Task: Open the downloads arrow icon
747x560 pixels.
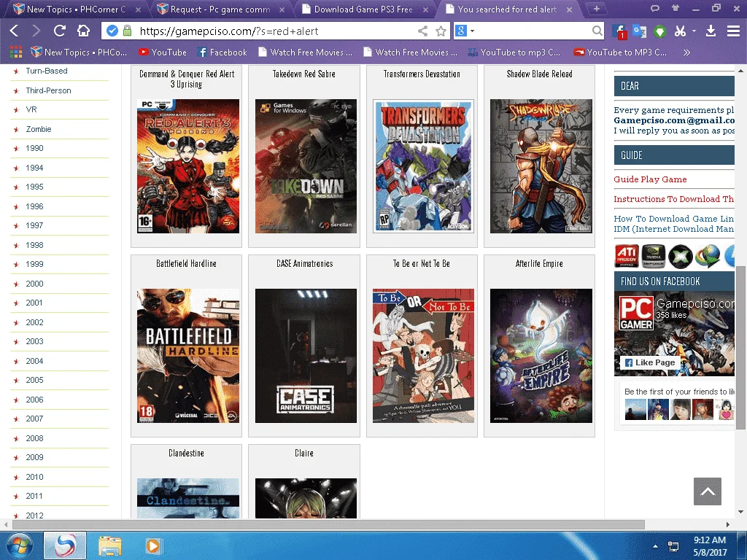Action: 711,31
